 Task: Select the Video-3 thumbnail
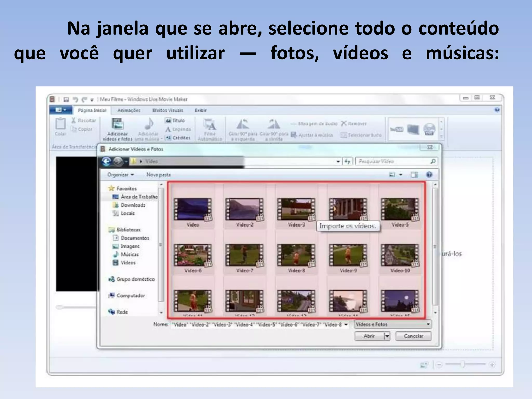296,209
